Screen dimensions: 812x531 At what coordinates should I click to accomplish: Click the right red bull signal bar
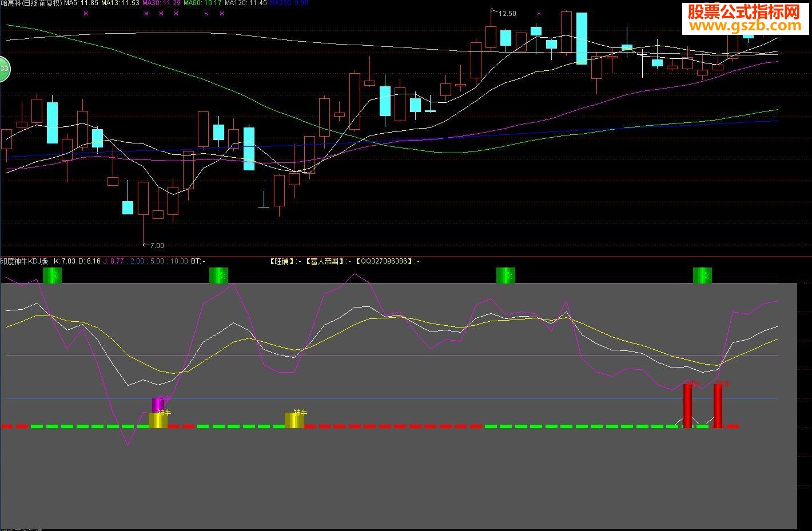(x=718, y=406)
